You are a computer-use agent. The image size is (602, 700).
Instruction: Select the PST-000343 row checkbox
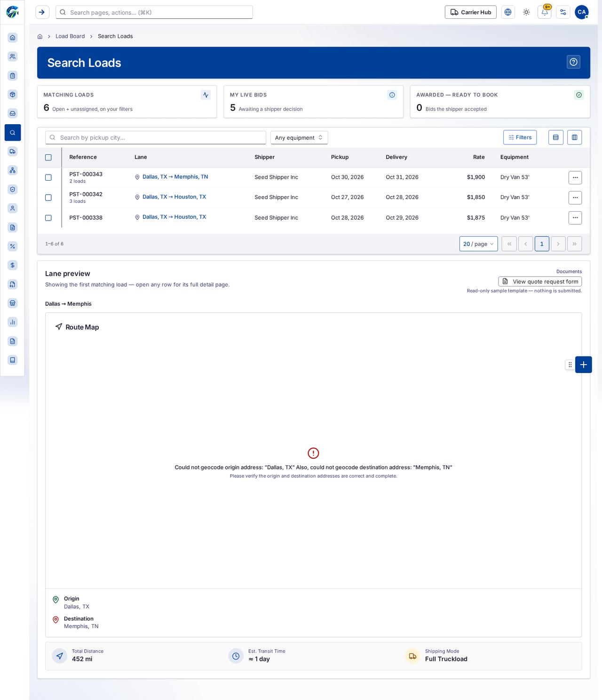(x=48, y=177)
